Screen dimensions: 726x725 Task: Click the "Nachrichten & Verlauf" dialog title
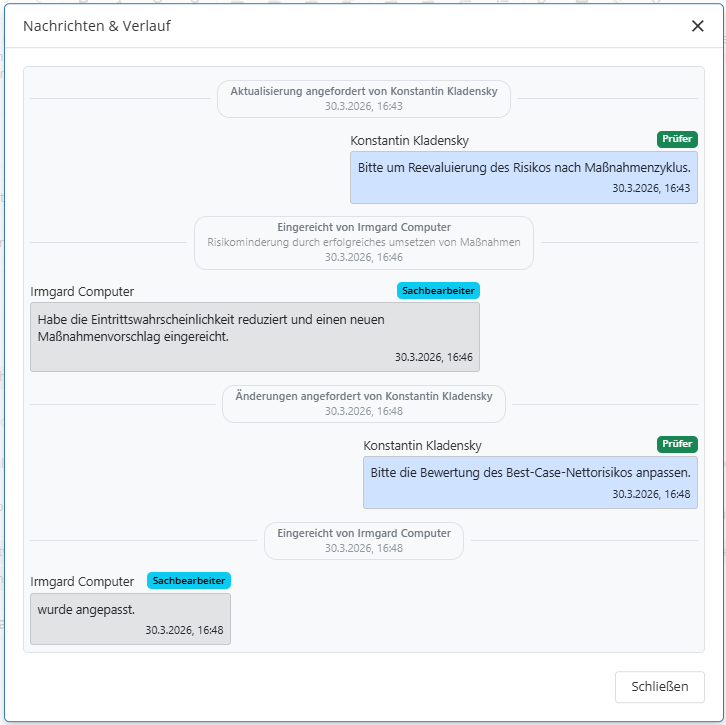[x=97, y=26]
